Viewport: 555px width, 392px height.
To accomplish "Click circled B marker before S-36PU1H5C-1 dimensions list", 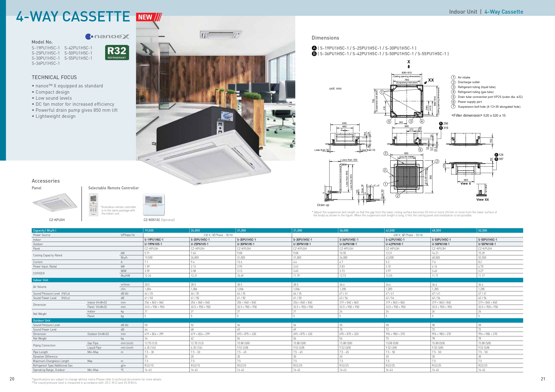I will [x=314, y=54].
